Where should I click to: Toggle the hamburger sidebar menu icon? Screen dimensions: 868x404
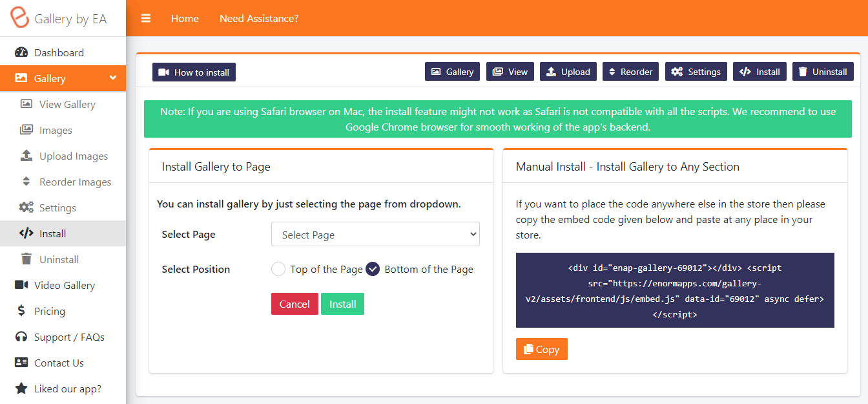(146, 19)
